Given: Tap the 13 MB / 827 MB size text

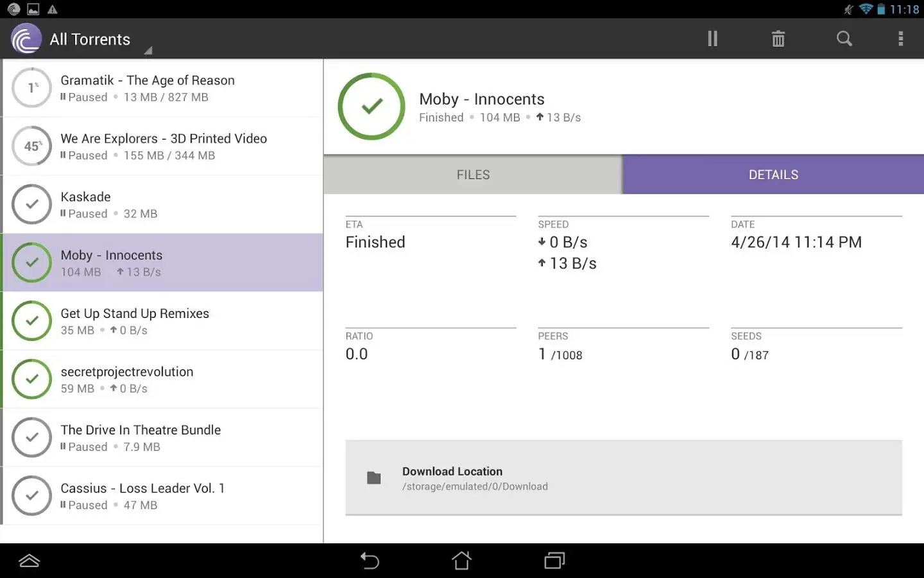Looking at the screenshot, I should click(x=166, y=97).
